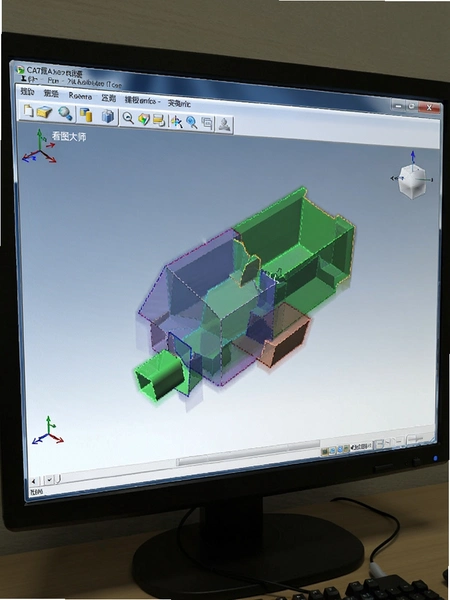This screenshot has height=600, width=450.
Task: Click the blue round status bar icon
Action: coord(332,450)
